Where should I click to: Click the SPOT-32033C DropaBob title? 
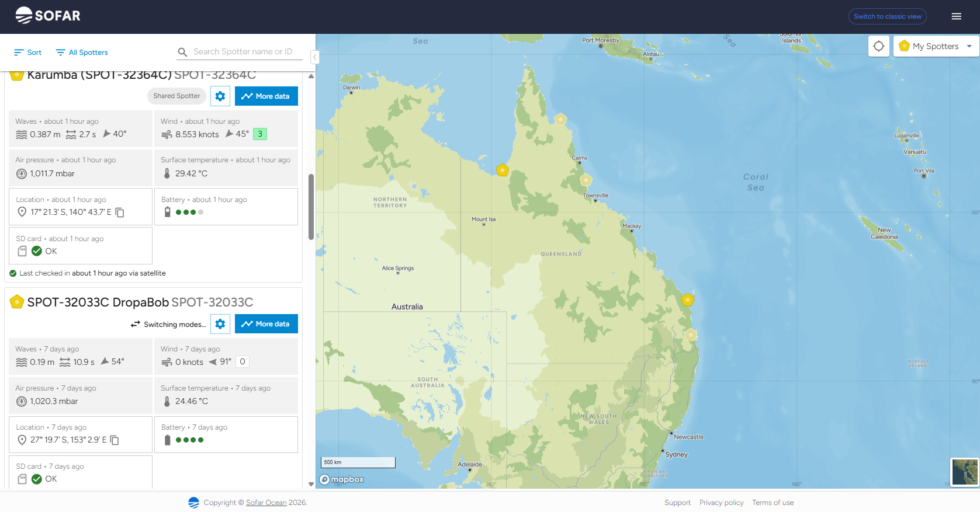98,302
